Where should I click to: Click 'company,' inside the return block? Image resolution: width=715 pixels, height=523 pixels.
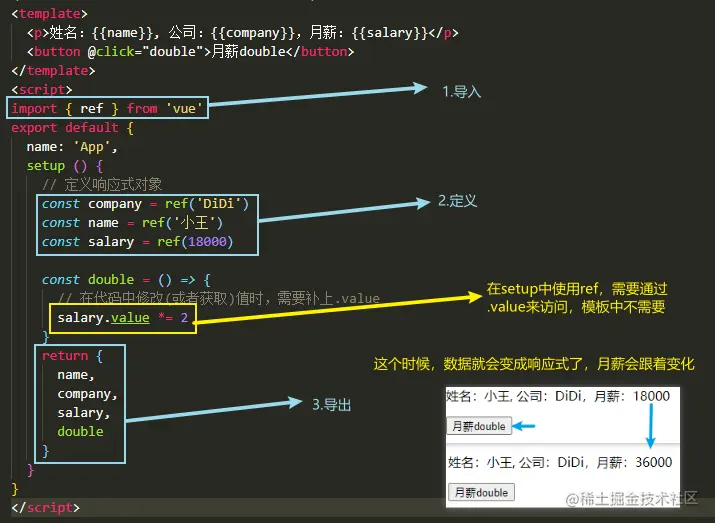click(88, 394)
